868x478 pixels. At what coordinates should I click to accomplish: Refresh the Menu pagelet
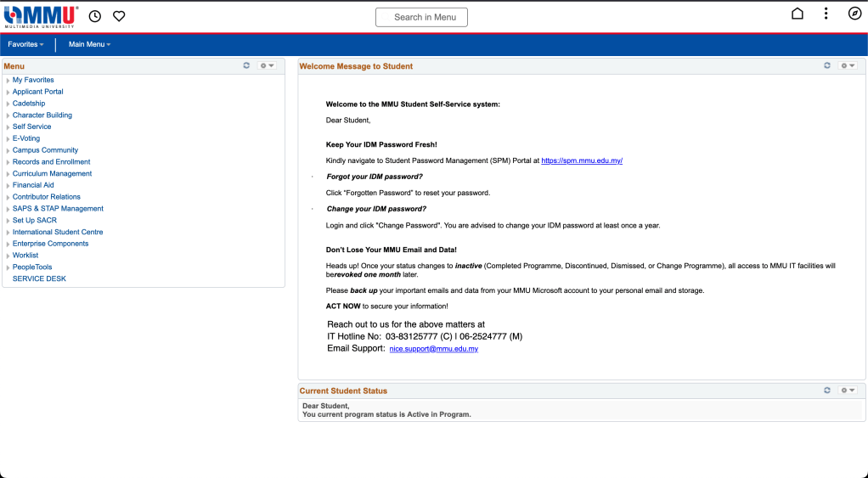(246, 65)
